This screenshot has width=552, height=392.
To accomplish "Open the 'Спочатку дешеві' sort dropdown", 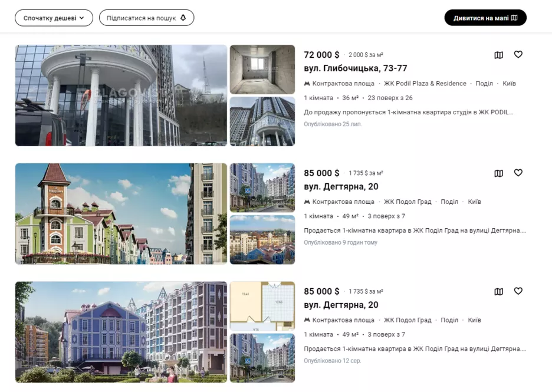I will tap(54, 18).
